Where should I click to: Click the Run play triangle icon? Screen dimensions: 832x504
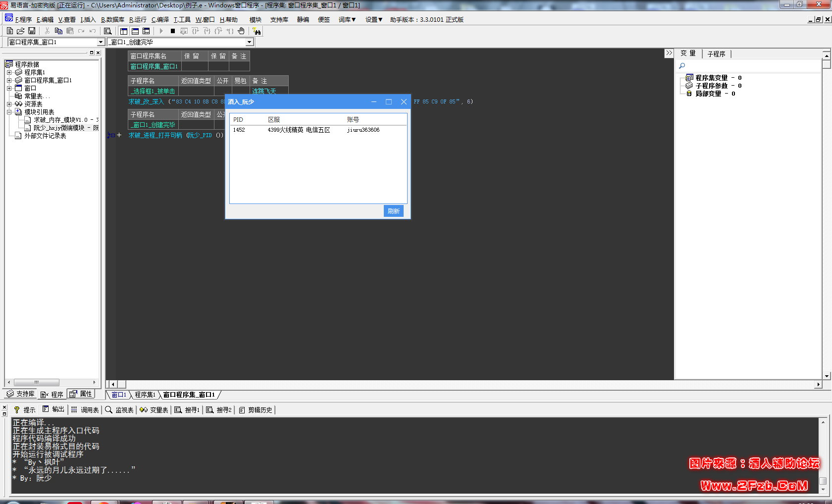click(161, 31)
